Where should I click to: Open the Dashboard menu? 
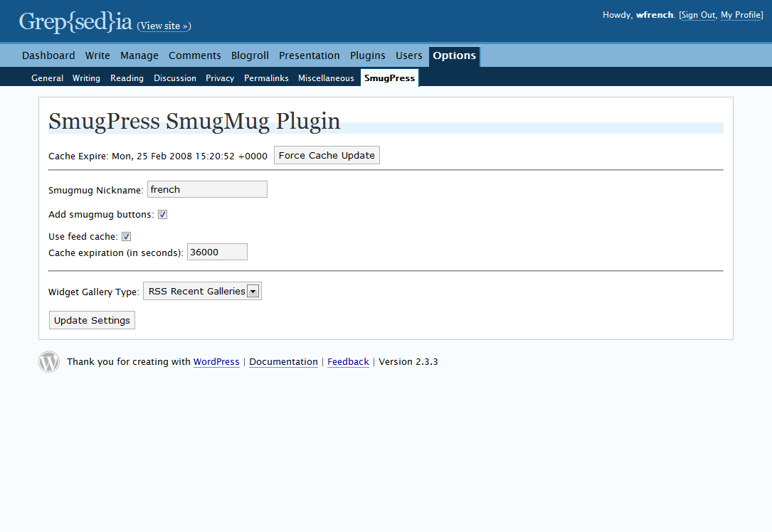[x=48, y=55]
